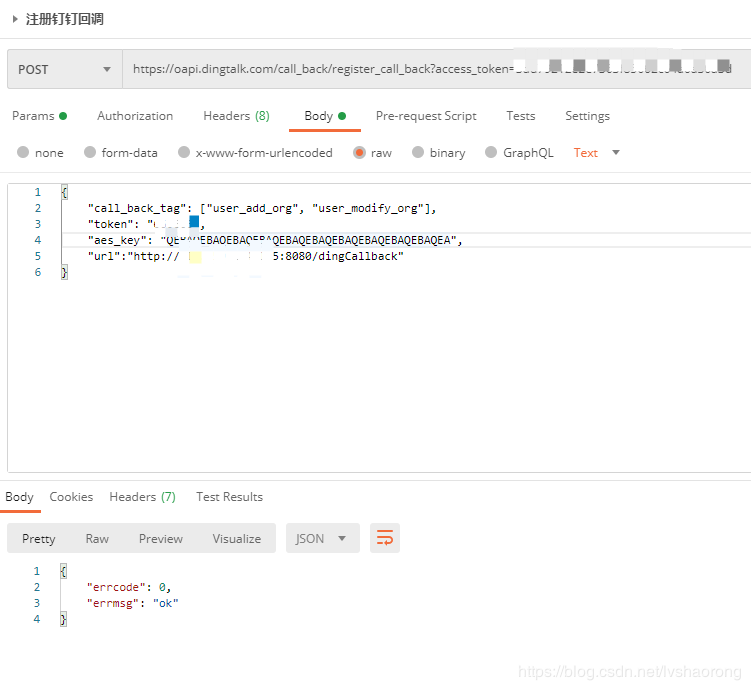The height and width of the screenshot is (690, 751).
Task: Open the response Headers (7) tab
Action: (x=142, y=497)
